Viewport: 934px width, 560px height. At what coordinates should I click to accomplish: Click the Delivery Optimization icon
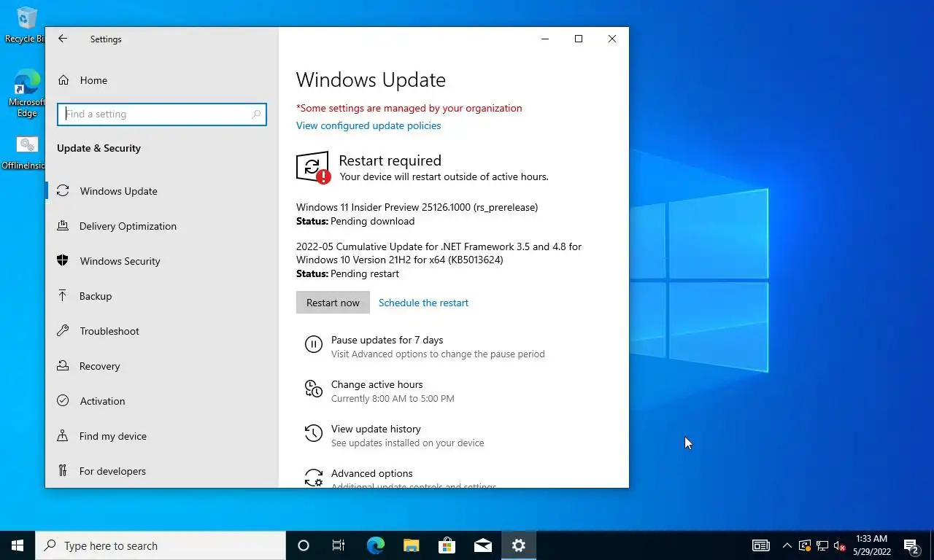63,226
